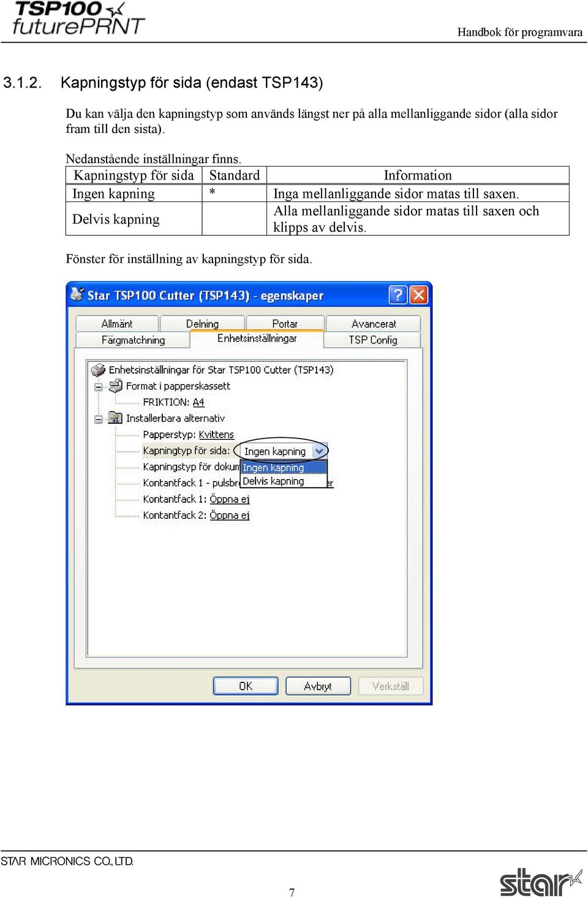588x898 pixels.
Task: Click the Avbryt button
Action: 318,686
